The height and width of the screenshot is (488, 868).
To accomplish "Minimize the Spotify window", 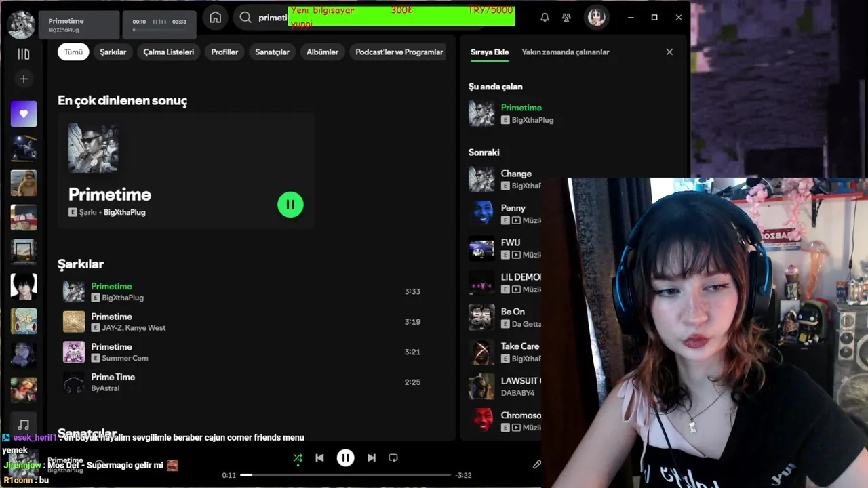I will click(631, 18).
